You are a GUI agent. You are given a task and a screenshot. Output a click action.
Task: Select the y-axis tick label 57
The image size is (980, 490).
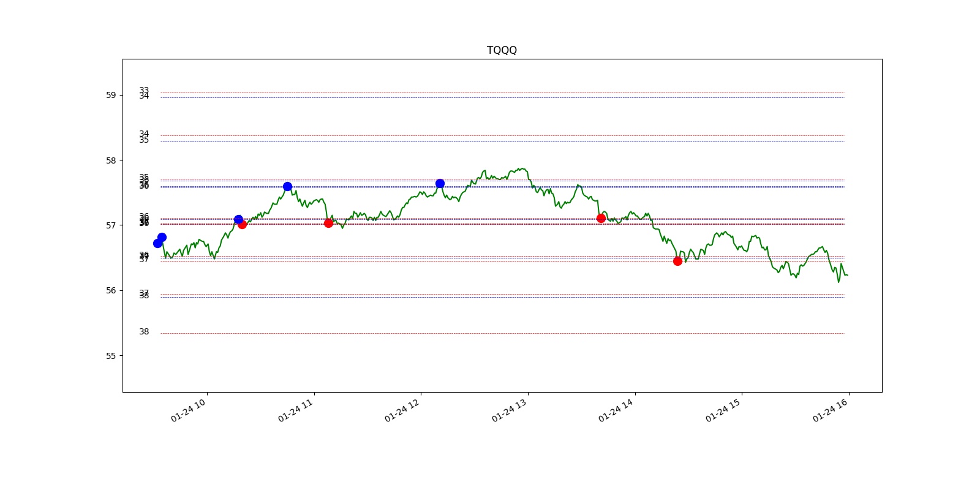coord(111,225)
